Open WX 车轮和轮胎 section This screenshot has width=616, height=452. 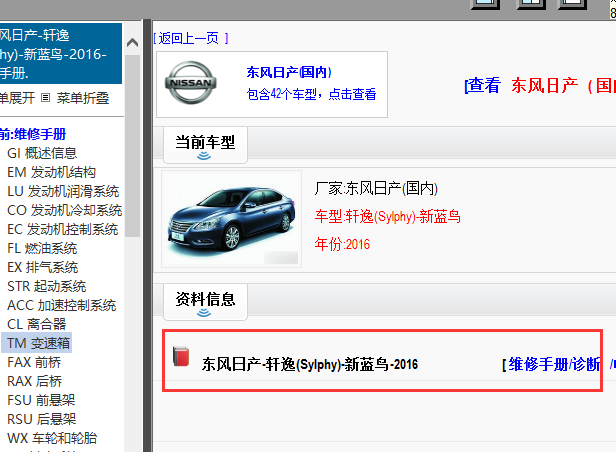[52, 438]
